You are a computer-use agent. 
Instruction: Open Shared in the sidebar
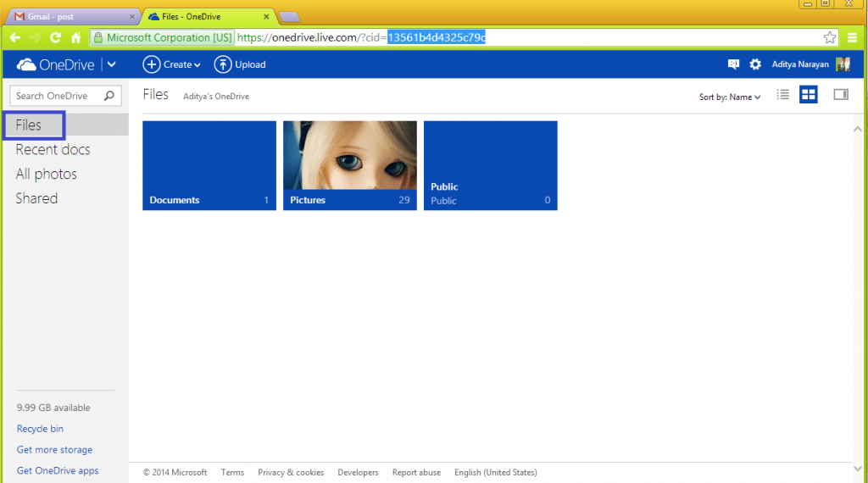pos(36,198)
